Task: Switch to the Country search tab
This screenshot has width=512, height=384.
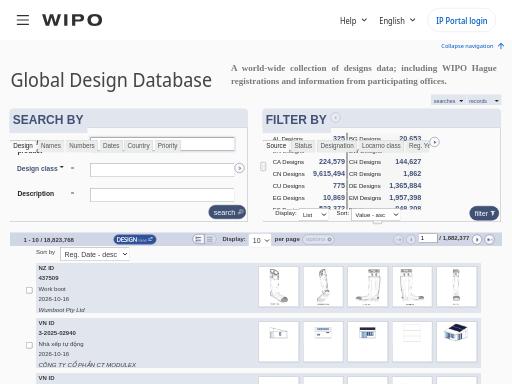Action: (139, 146)
